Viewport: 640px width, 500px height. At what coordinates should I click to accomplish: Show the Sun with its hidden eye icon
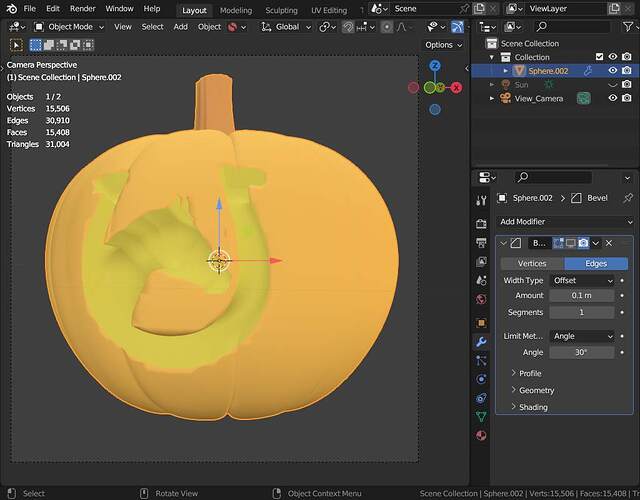click(613, 85)
